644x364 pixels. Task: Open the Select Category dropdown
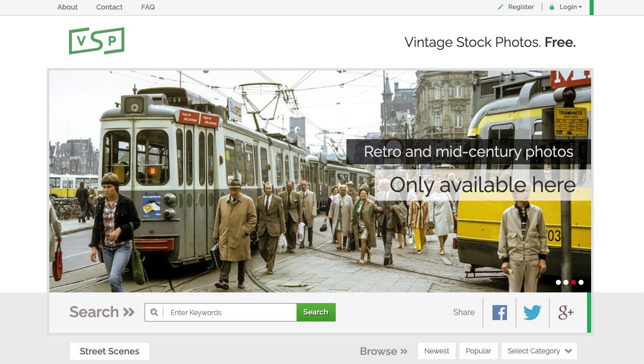[538, 351]
